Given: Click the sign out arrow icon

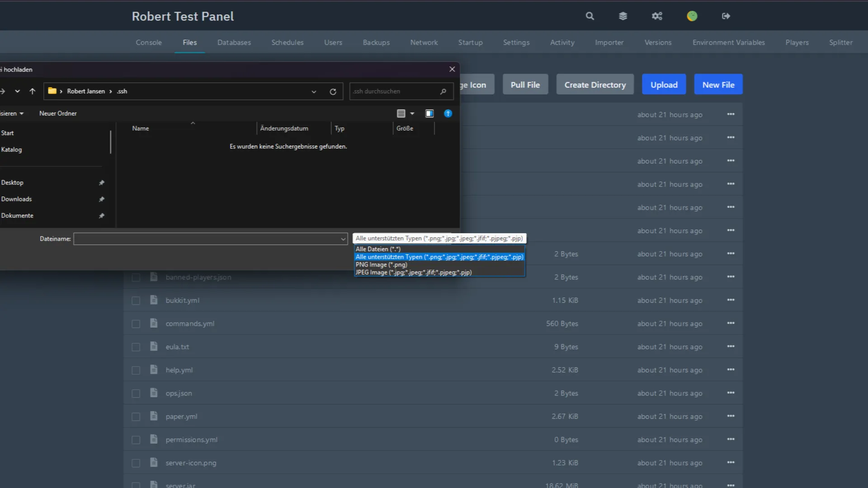Looking at the screenshot, I should 726,16.
